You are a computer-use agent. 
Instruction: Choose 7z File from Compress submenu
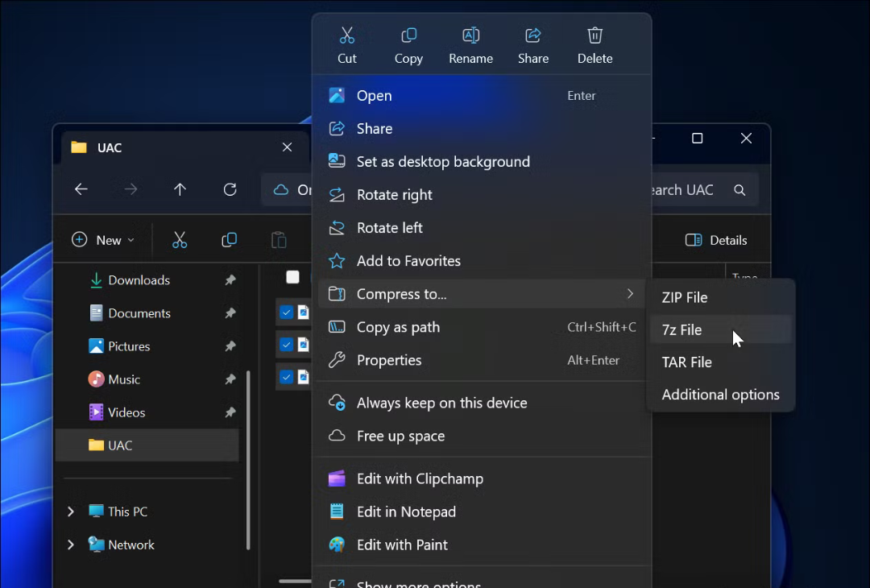point(681,329)
